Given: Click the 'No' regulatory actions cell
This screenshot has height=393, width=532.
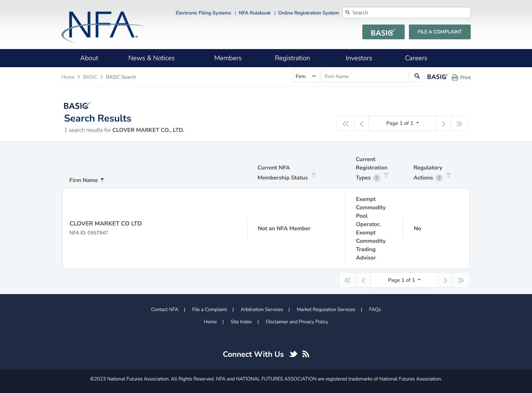Looking at the screenshot, I should point(417,228).
